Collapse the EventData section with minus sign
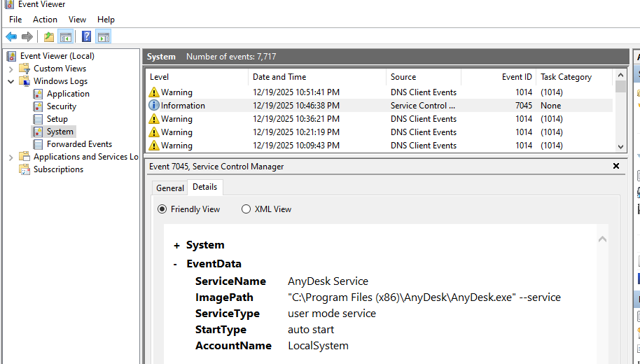Image resolution: width=640 pixels, height=364 pixels. [x=175, y=264]
